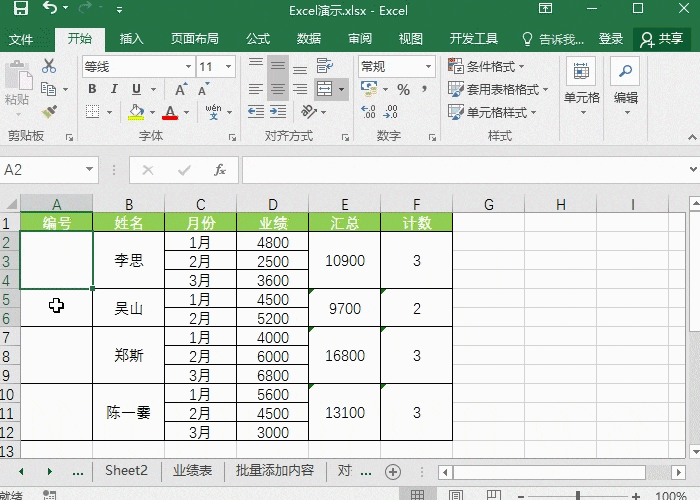Click 登录 to sign in
700x500 pixels.
610,39
